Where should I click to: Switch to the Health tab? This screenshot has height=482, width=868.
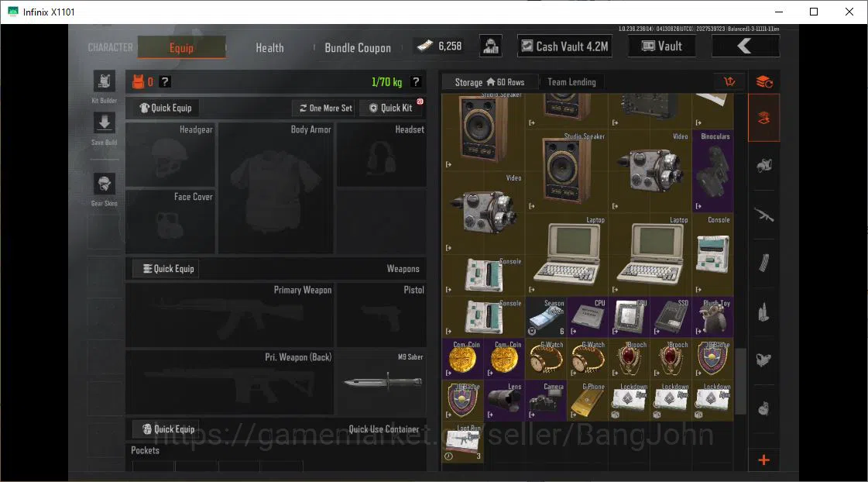click(x=269, y=47)
